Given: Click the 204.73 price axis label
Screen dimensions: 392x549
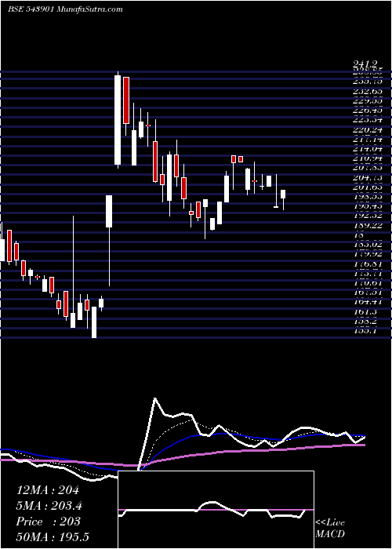Looking at the screenshot, I should click(x=367, y=177).
